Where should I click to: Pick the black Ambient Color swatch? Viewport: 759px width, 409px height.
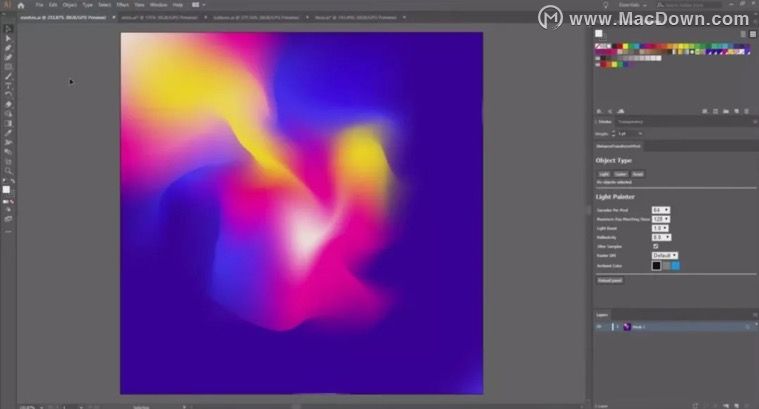656,265
